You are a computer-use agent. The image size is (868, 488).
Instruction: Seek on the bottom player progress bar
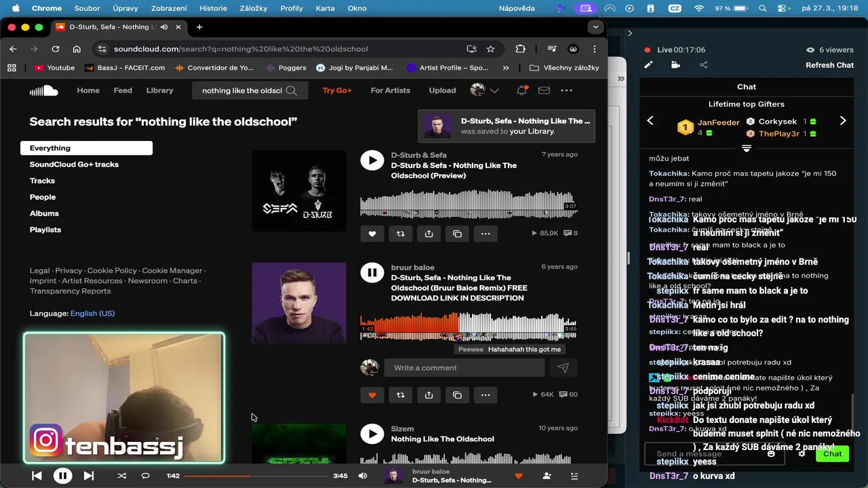pyautogui.click(x=256, y=476)
